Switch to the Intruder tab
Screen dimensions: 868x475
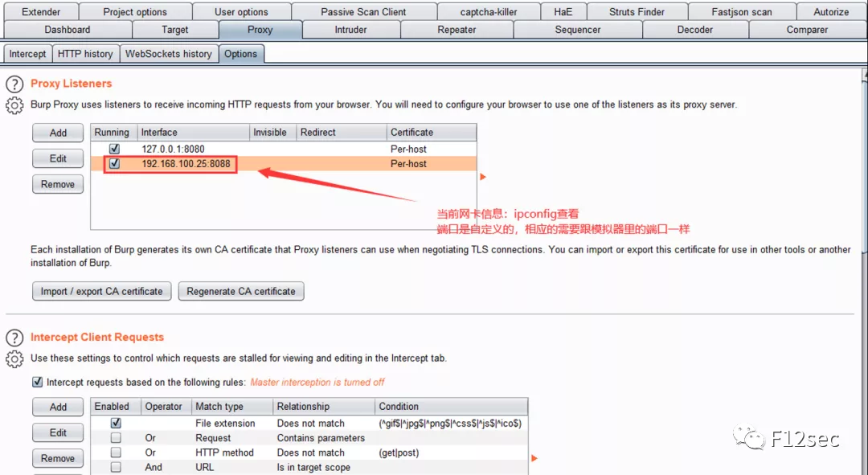[350, 30]
